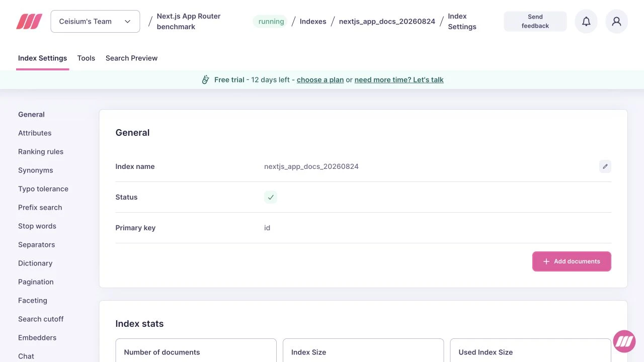Click the Index Settings breadcrumb
Screen dimensions: 644x362
(x=462, y=22)
